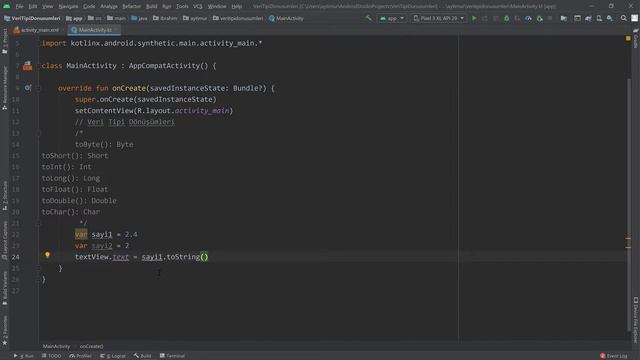Open the File menu

pyautogui.click(x=19, y=7)
